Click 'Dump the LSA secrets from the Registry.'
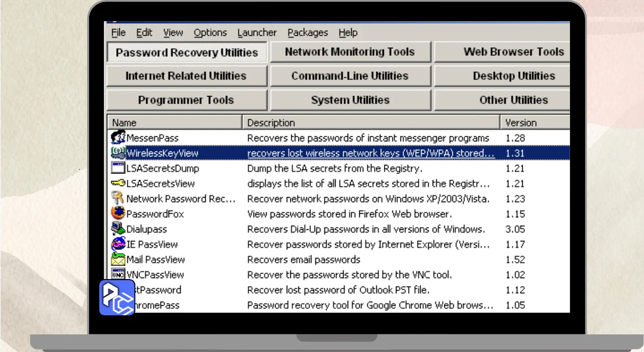Screen dimensions: 644x352 pyautogui.click(x=335, y=168)
